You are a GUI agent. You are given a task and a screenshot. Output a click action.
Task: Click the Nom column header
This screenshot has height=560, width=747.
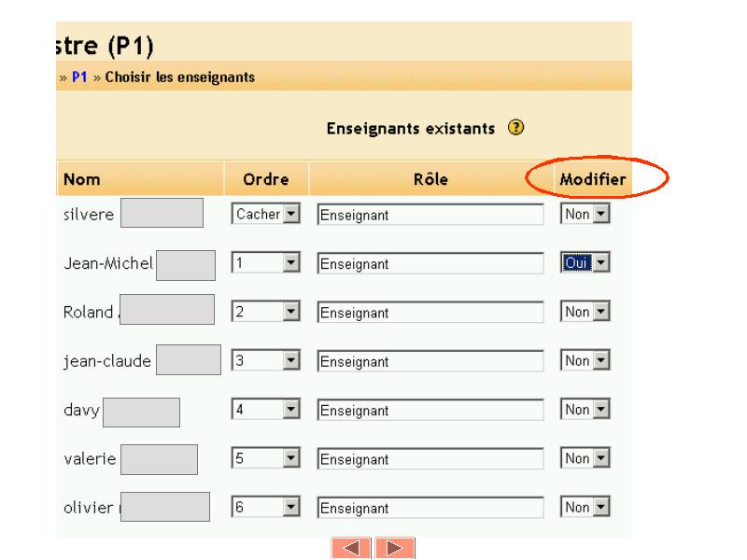pos(81,177)
